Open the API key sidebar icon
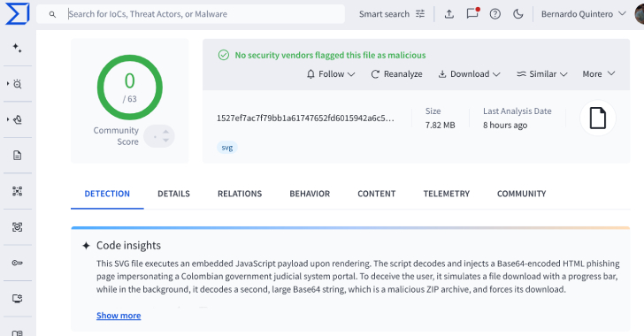The width and height of the screenshot is (644, 336). (18, 263)
